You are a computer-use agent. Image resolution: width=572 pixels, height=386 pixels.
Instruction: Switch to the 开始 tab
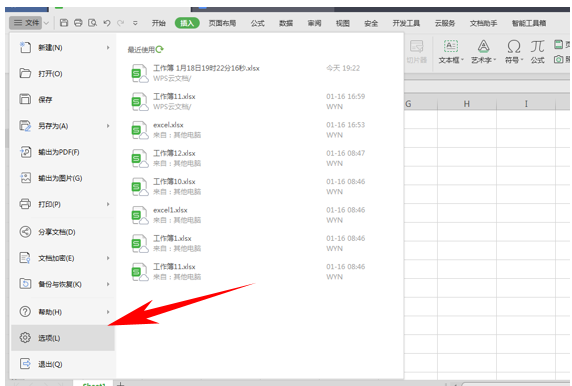tap(158, 23)
